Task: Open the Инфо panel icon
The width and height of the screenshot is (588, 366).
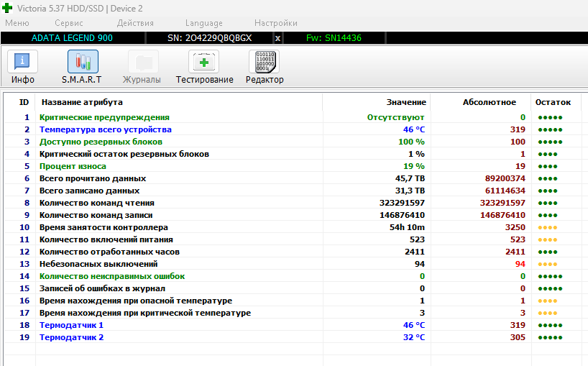Action: point(22,62)
